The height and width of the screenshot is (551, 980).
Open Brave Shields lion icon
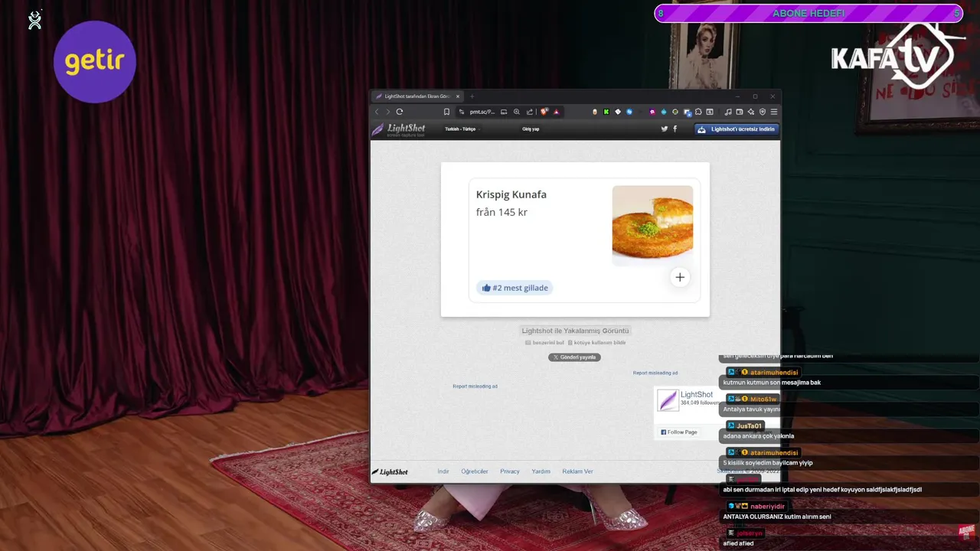click(x=544, y=112)
